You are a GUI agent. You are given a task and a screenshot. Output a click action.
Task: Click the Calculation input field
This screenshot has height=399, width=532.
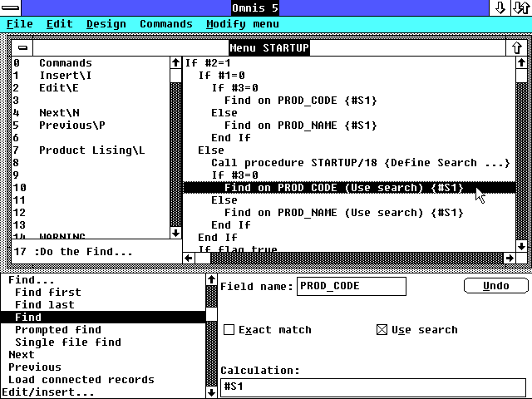point(373,387)
